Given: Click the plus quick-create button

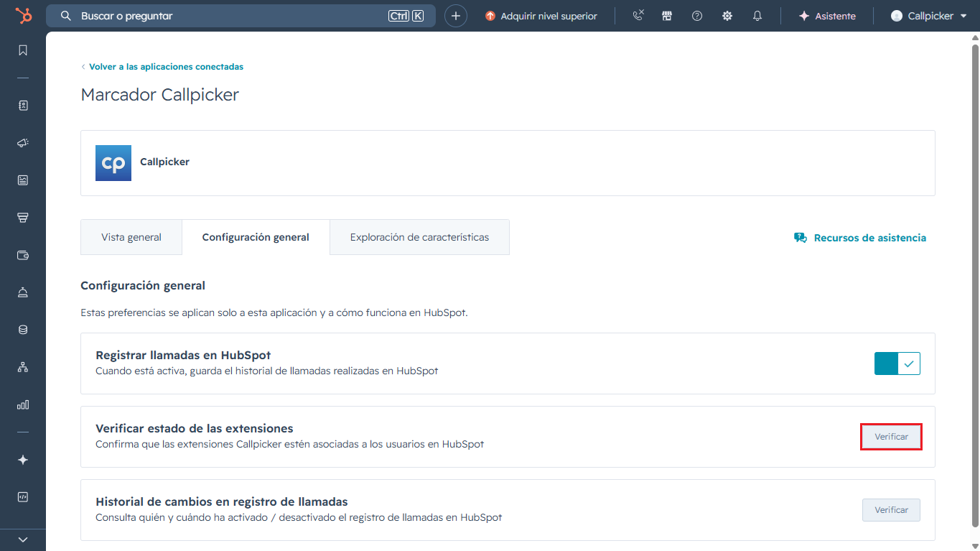Looking at the screenshot, I should pos(456,16).
